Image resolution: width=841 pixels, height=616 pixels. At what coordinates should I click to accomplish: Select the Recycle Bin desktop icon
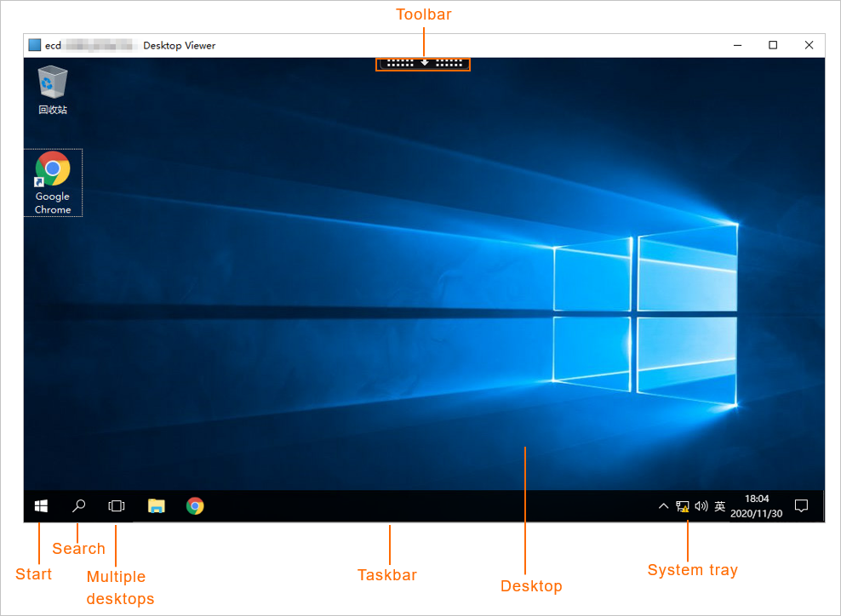(53, 90)
